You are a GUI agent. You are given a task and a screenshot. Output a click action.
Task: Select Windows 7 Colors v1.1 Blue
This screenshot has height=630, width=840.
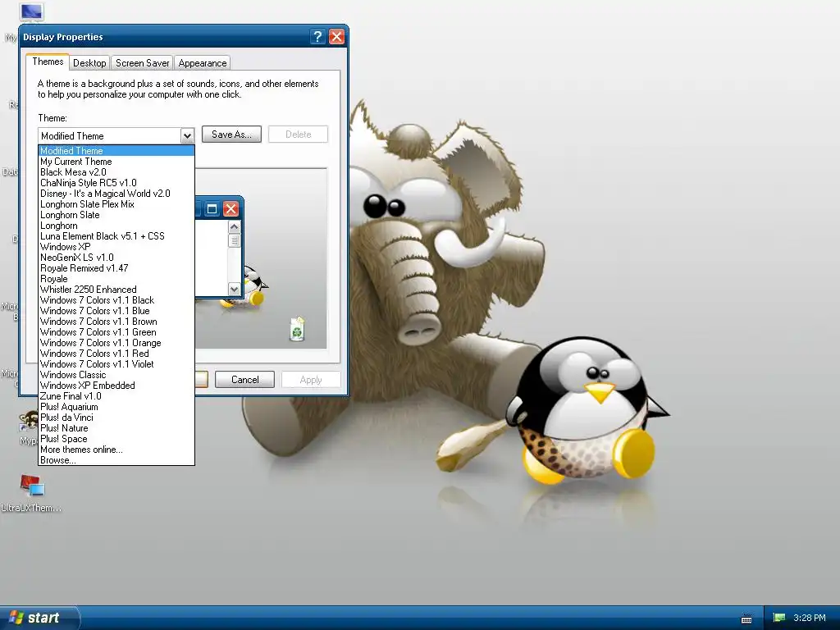pos(116,311)
